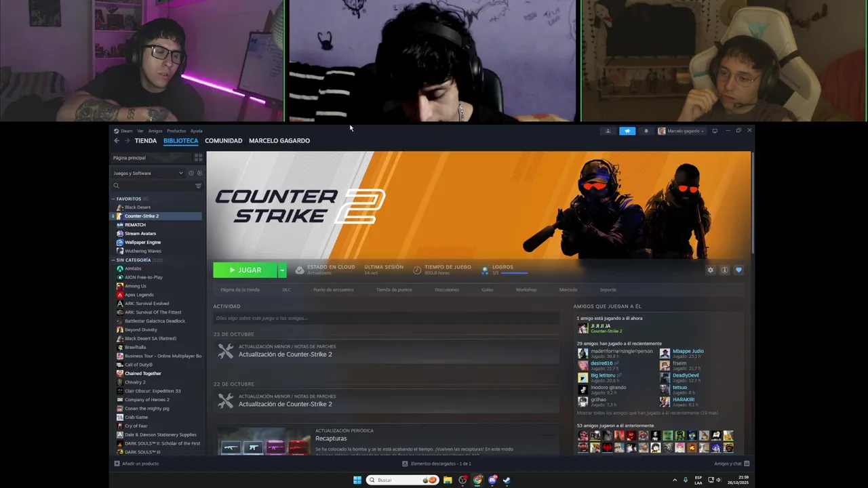Open the Ver menu
This screenshot has height=488, width=868.
[x=140, y=131]
